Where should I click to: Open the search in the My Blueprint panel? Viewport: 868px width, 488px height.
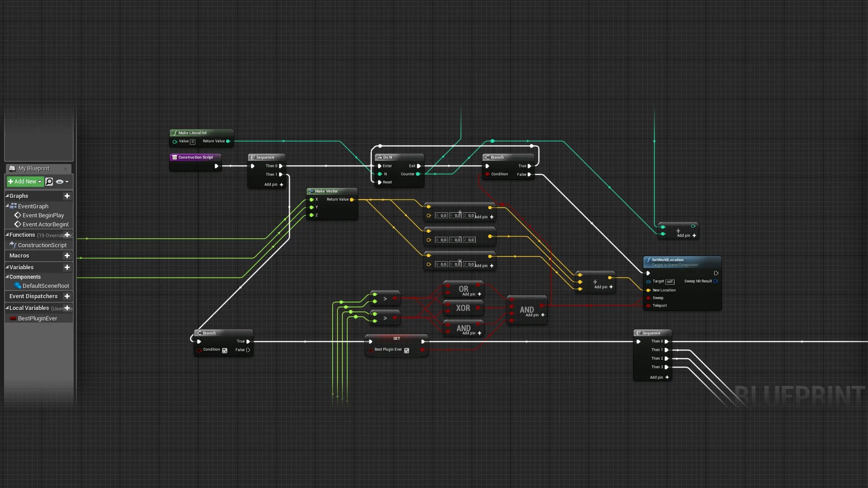coord(49,181)
